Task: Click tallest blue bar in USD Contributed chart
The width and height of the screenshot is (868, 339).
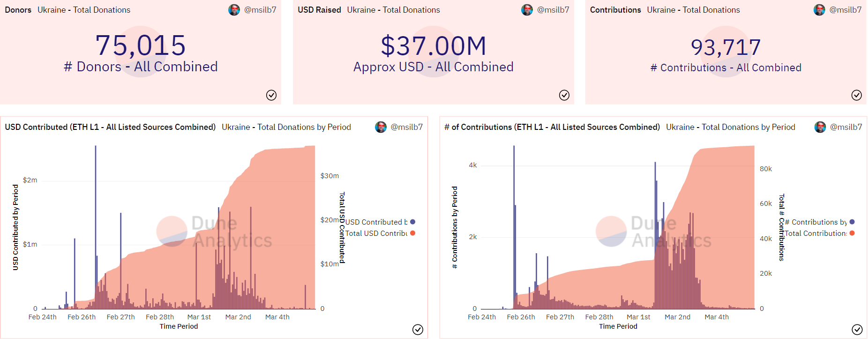Action: [96, 227]
